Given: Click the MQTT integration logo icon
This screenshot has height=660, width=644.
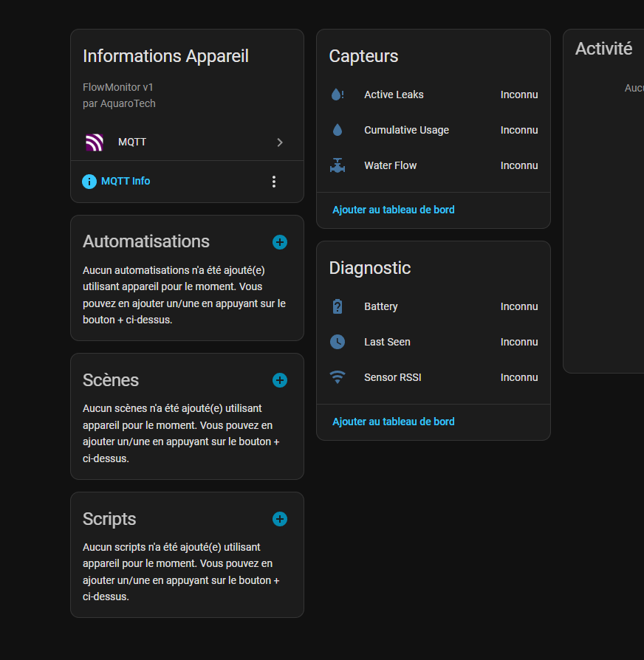Looking at the screenshot, I should pyautogui.click(x=94, y=142).
